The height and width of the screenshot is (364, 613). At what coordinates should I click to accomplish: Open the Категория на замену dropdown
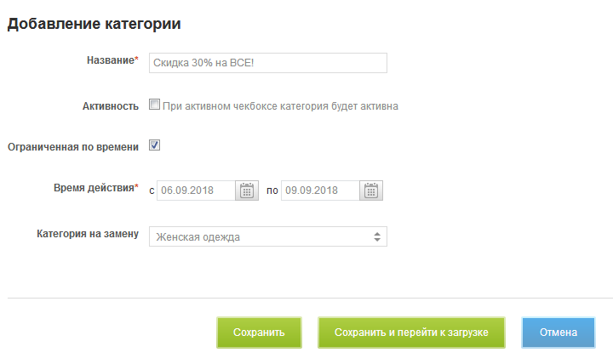click(267, 236)
